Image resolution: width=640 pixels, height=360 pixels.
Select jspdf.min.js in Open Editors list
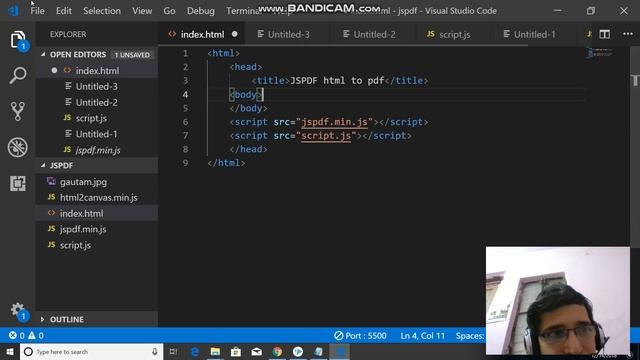[x=97, y=150]
